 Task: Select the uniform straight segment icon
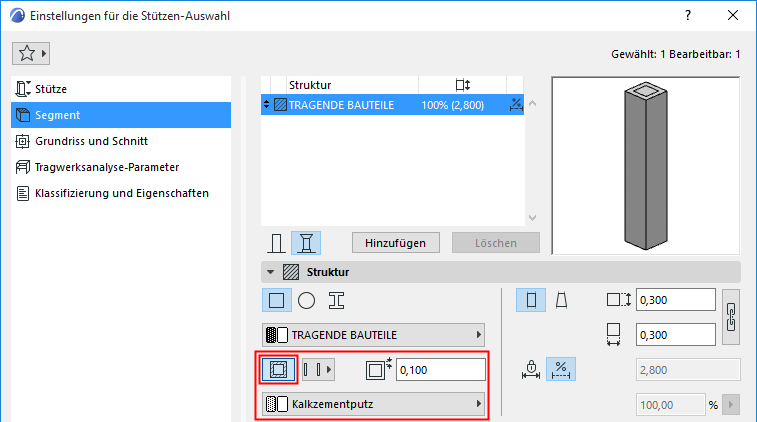(531, 300)
